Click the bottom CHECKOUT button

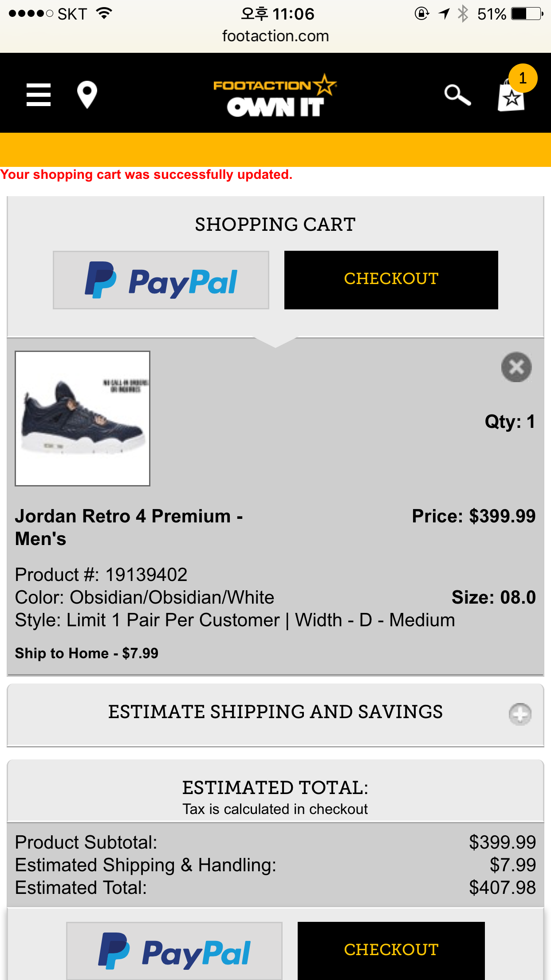tap(391, 951)
